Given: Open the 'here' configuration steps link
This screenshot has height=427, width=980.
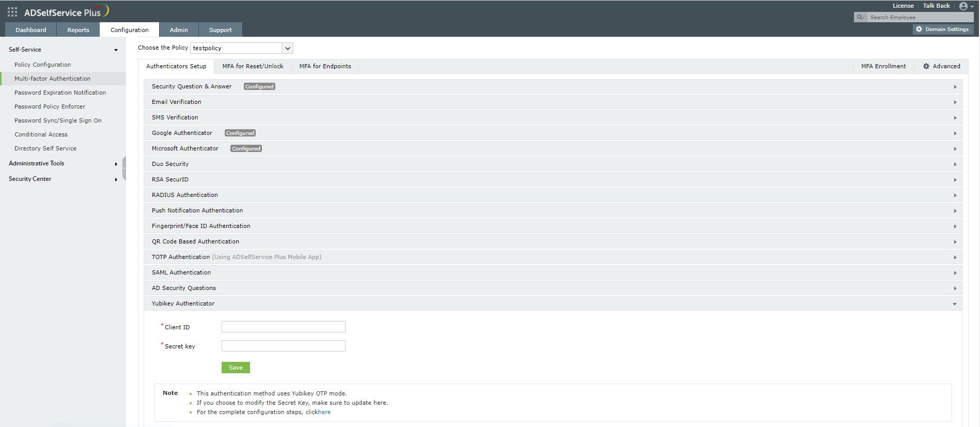Looking at the screenshot, I should (x=324, y=413).
